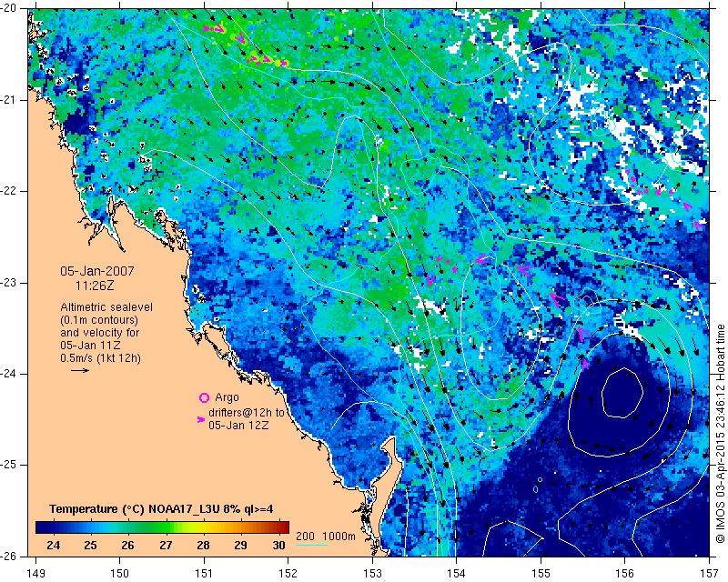The height and width of the screenshot is (582, 728).
Task: Click the 'Temperature (°C) NOAA17_L3U 8% ql>=4' title
Action: tap(161, 509)
